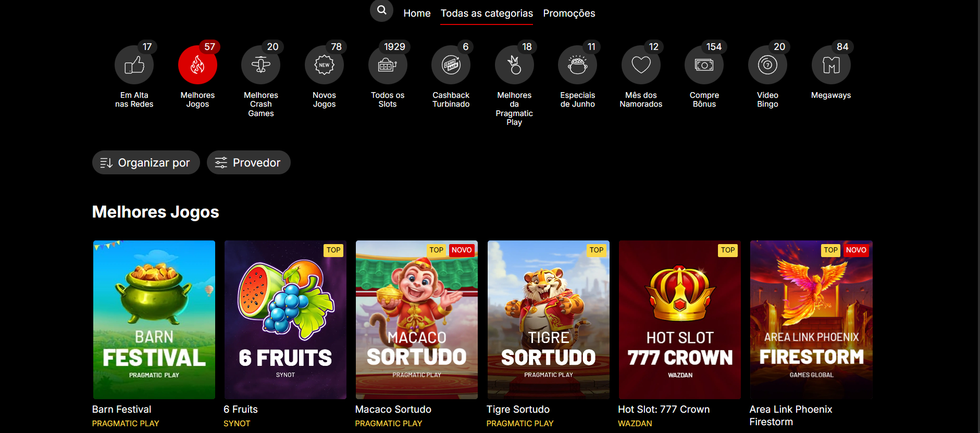Screen dimensions: 980x433
Task: Click the NOVO badge on Firestorm card
Action: pos(856,250)
